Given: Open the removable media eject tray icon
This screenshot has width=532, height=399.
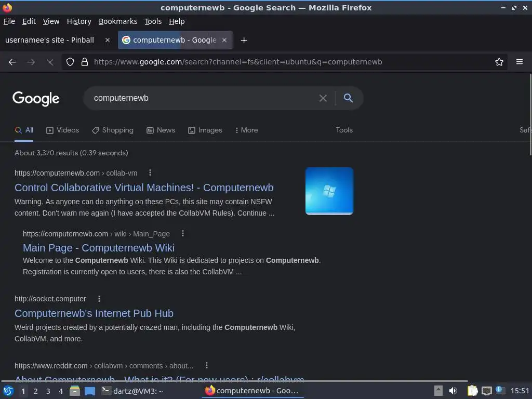Looking at the screenshot, I should tap(438, 391).
